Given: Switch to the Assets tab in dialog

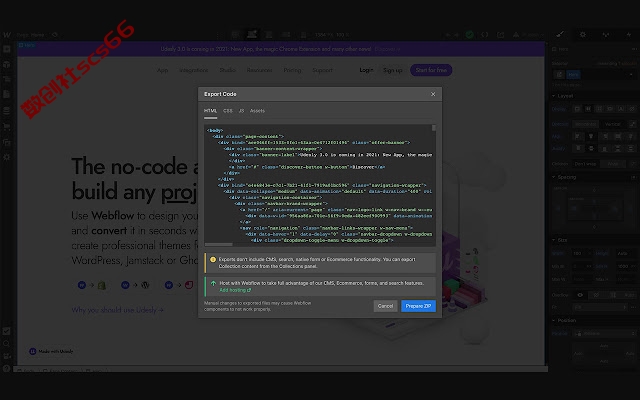Looking at the screenshot, I should click(x=257, y=111).
